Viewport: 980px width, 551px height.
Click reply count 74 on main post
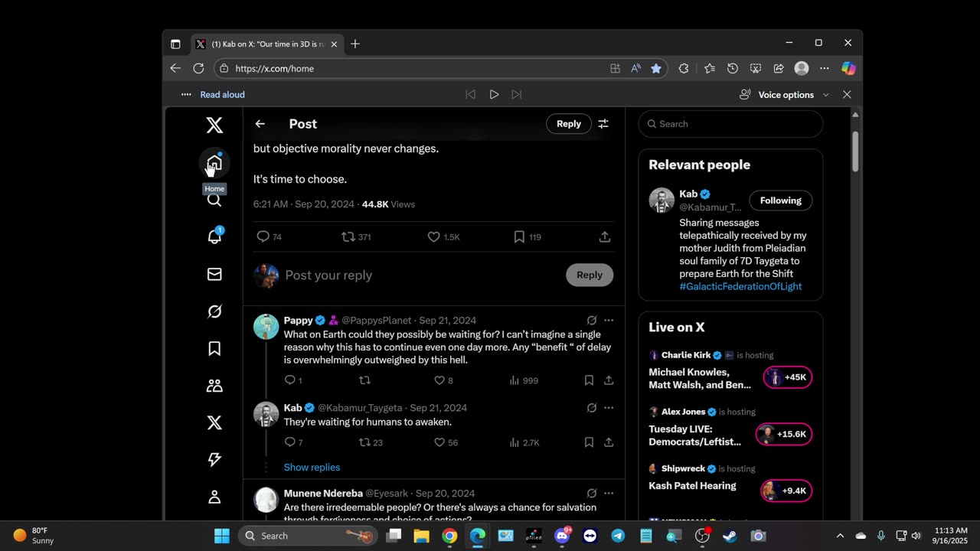point(269,237)
